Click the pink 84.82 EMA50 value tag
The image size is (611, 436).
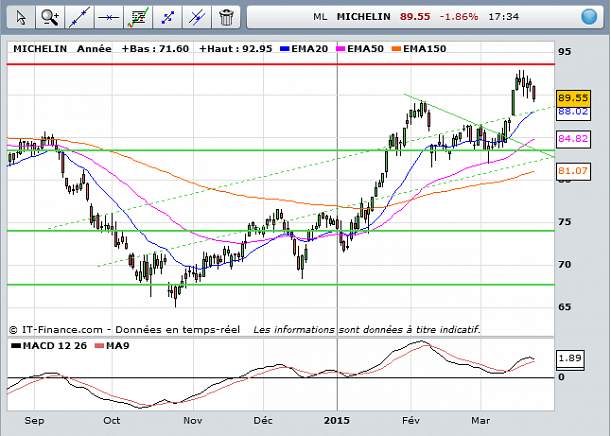click(x=573, y=139)
